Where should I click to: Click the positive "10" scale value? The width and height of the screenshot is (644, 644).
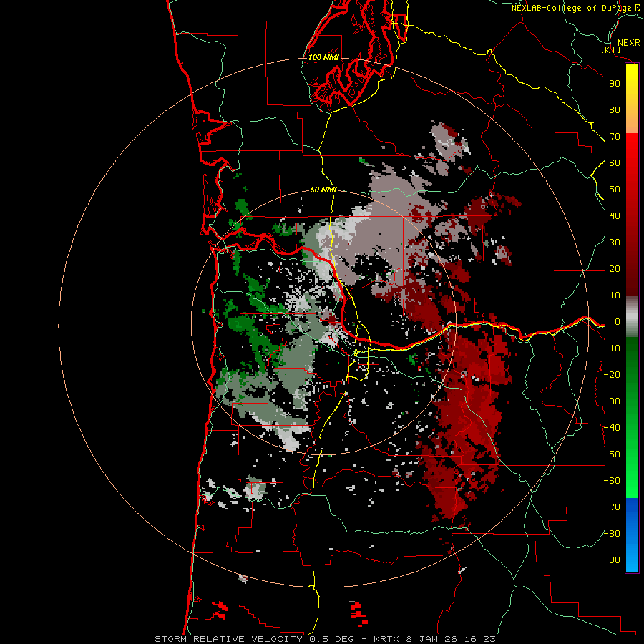click(615, 296)
